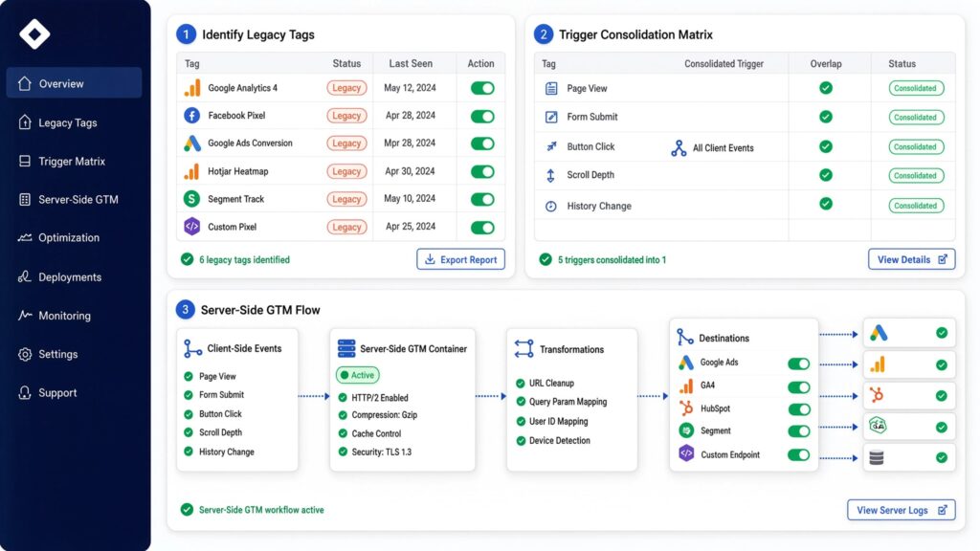Open Trigger Matrix in the sidebar
The width and height of the screenshot is (980, 551).
point(74,161)
